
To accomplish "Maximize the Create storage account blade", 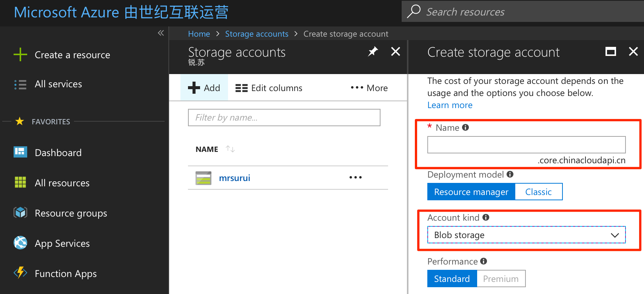I will coord(611,51).
